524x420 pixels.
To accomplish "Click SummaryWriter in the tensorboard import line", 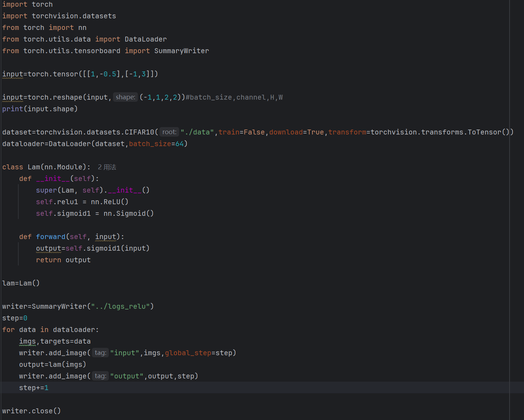I will (181, 51).
